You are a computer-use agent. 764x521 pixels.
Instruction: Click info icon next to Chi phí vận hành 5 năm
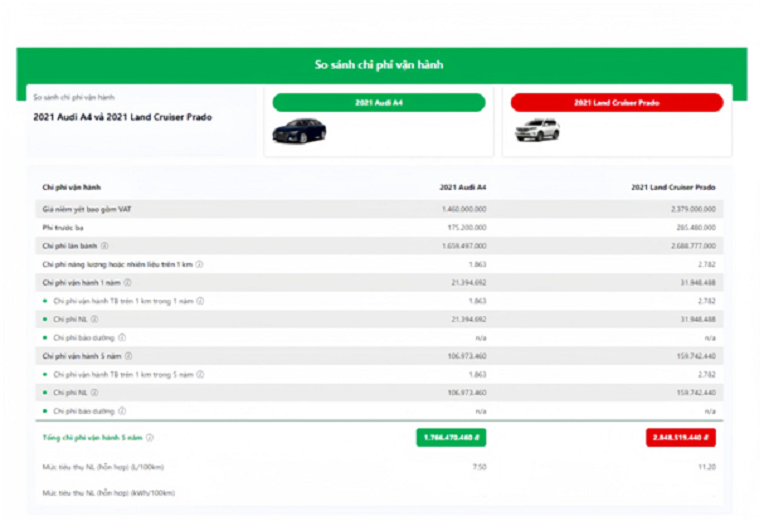coord(129,356)
